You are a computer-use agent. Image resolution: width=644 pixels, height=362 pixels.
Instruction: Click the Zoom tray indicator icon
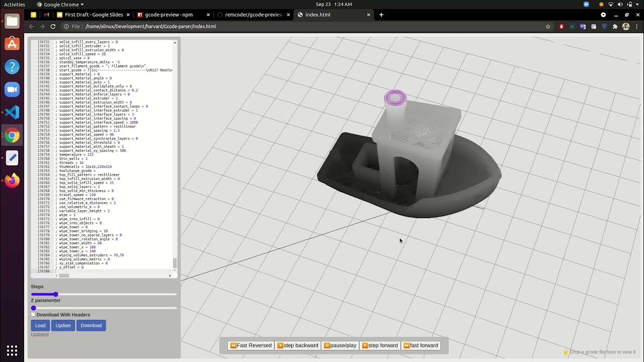pyautogui.click(x=586, y=5)
